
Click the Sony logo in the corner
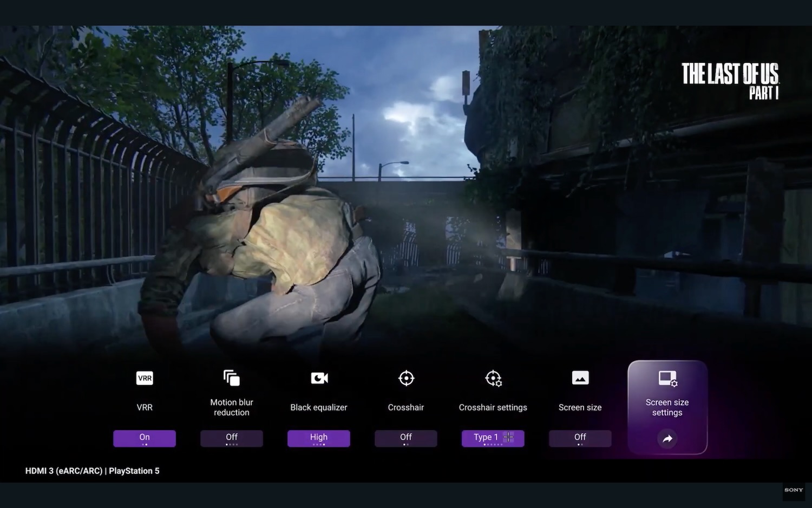[x=794, y=490]
